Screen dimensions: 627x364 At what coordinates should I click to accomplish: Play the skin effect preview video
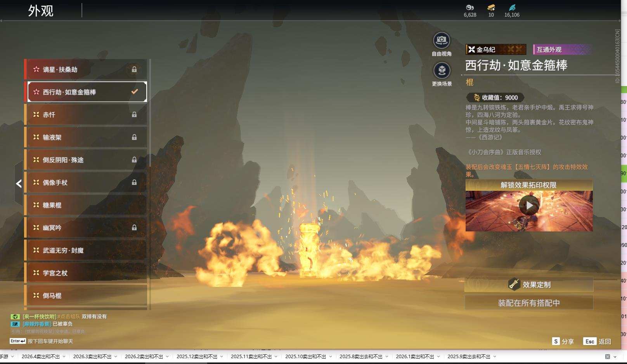(x=529, y=205)
